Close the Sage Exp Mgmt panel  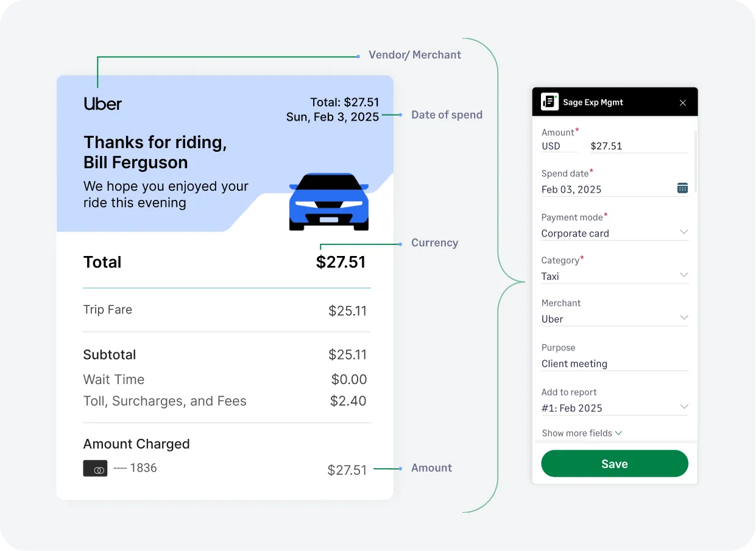click(682, 102)
